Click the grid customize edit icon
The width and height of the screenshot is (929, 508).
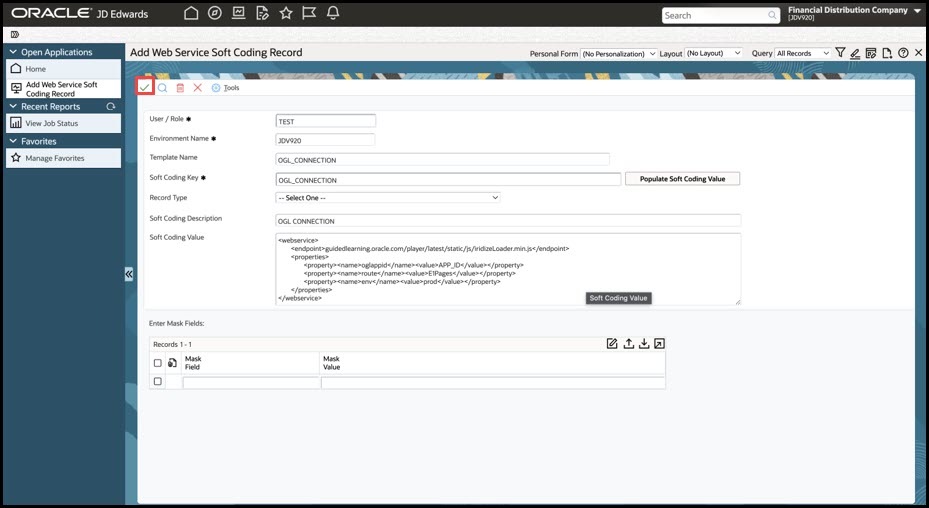click(612, 344)
